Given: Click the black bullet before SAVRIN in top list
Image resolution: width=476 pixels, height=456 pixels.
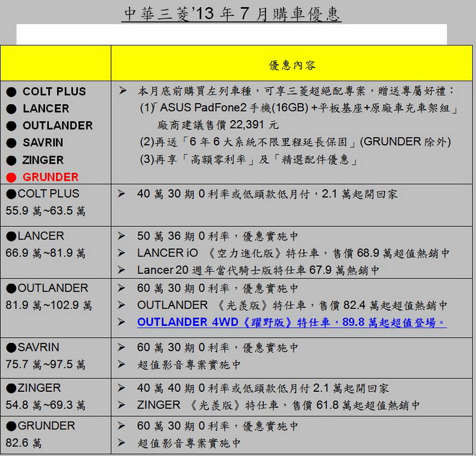Looking at the screenshot, I should [x=11, y=143].
